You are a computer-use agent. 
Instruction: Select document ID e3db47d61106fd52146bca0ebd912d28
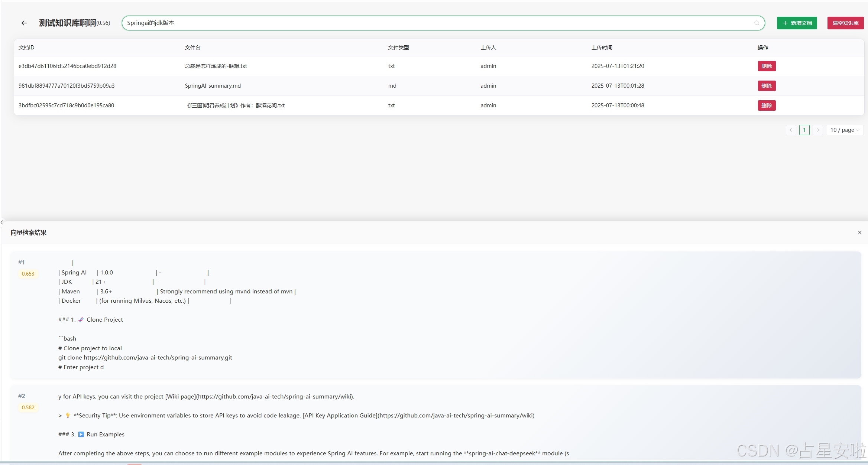(67, 66)
